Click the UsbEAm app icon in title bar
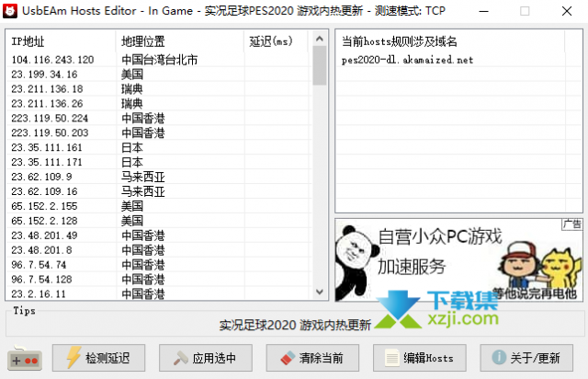The height and width of the screenshot is (379, 588). pos(10,11)
